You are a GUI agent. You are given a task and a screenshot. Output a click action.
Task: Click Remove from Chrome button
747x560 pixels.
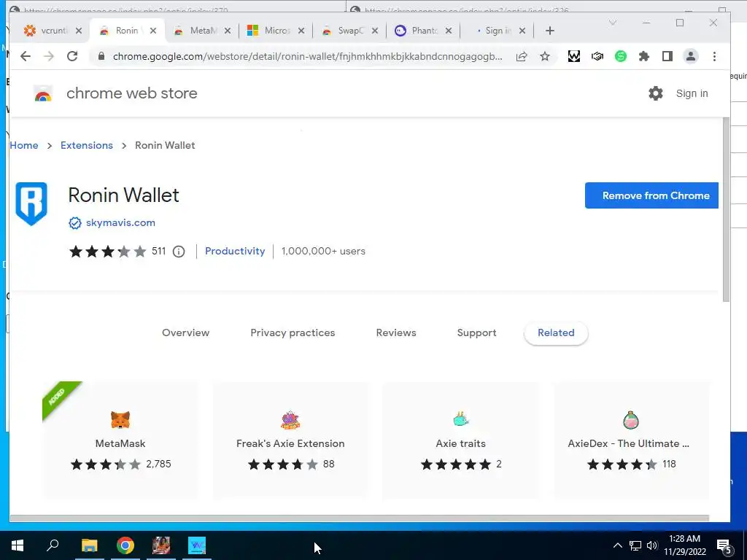point(651,195)
